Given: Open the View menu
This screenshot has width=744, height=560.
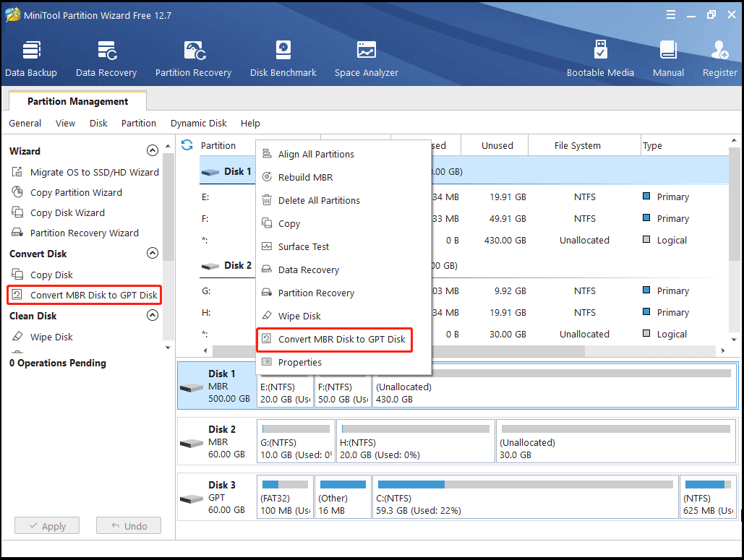Looking at the screenshot, I should (66, 124).
